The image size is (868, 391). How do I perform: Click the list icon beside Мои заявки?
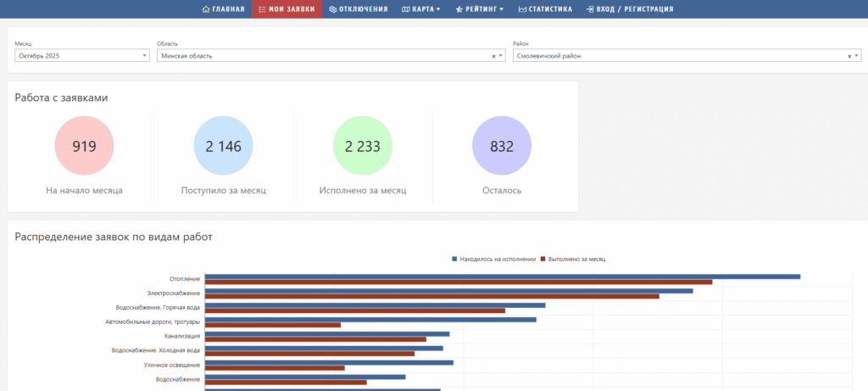[x=261, y=9]
